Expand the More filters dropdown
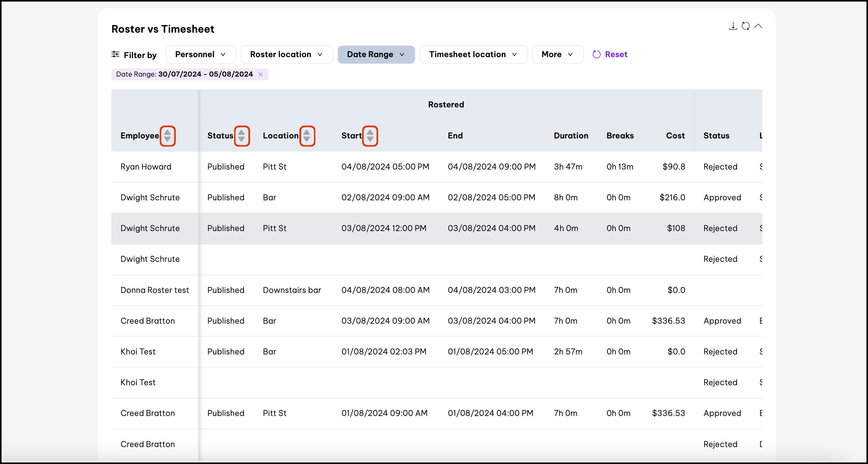The width and height of the screenshot is (868, 464). (x=557, y=55)
